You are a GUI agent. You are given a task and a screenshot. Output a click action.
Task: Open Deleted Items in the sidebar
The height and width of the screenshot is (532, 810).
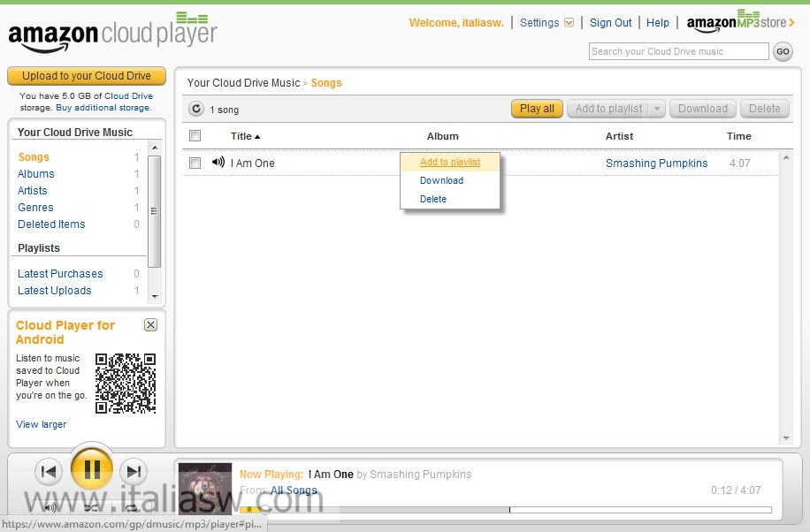[x=51, y=224]
